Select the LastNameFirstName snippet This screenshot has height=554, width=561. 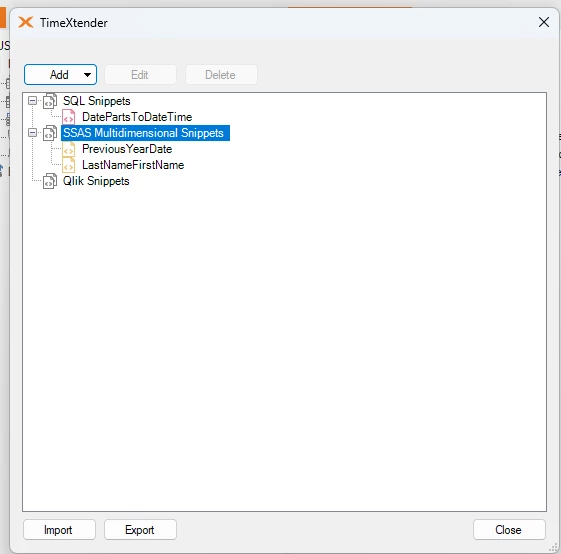[x=133, y=165]
